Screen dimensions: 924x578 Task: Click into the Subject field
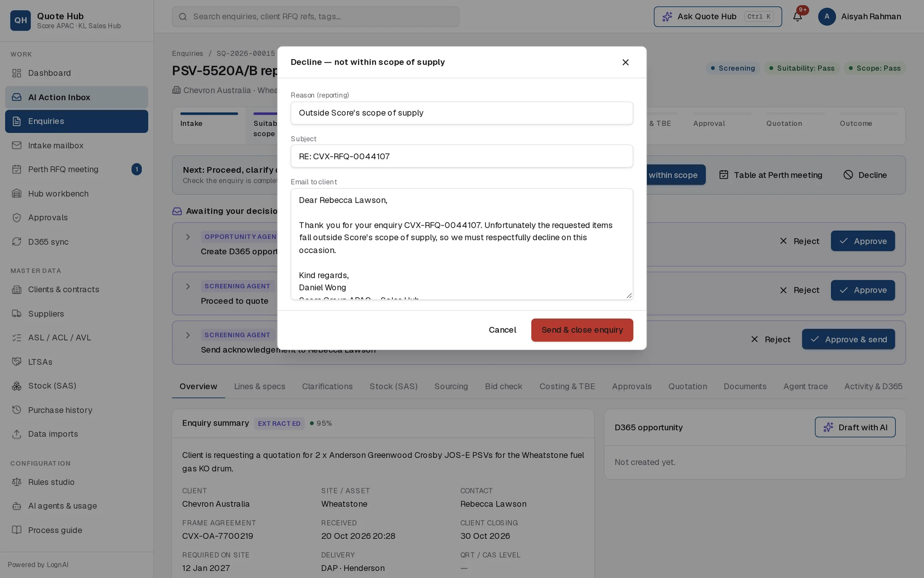pyautogui.click(x=462, y=156)
